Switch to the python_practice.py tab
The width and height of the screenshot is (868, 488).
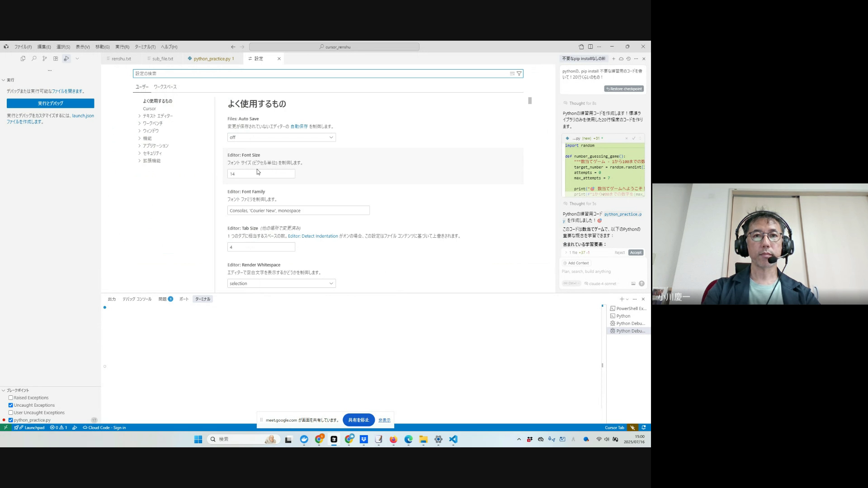212,59
